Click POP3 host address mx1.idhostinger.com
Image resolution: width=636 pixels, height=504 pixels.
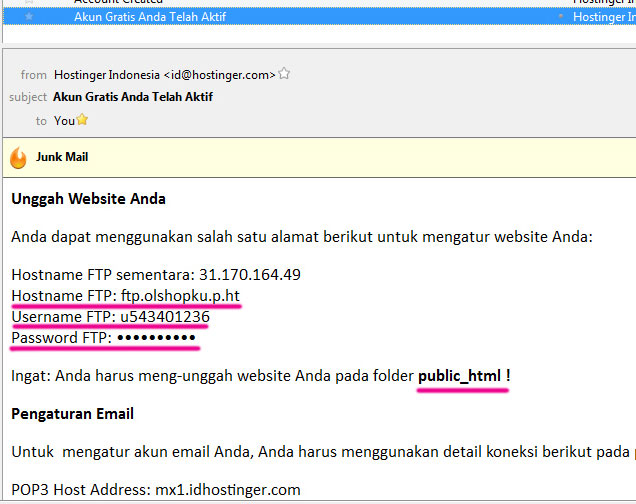pos(228,490)
